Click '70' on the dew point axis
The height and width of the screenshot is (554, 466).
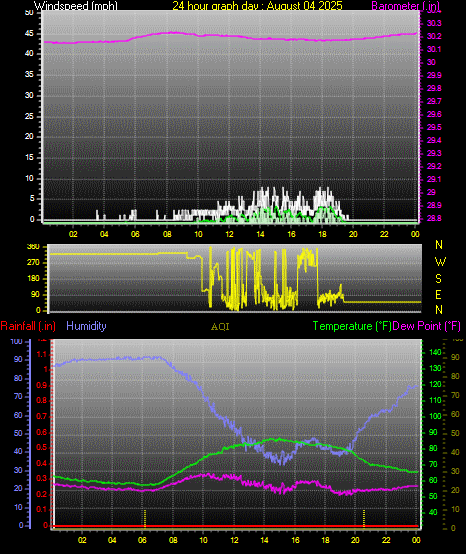coord(455,395)
